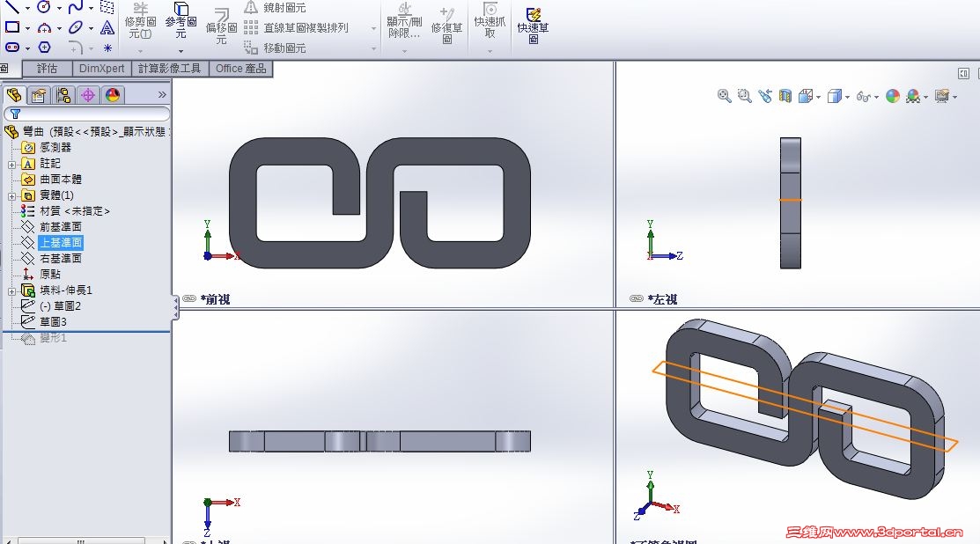
Task: Open the DisplayManager tab icon
Action: click(x=113, y=95)
